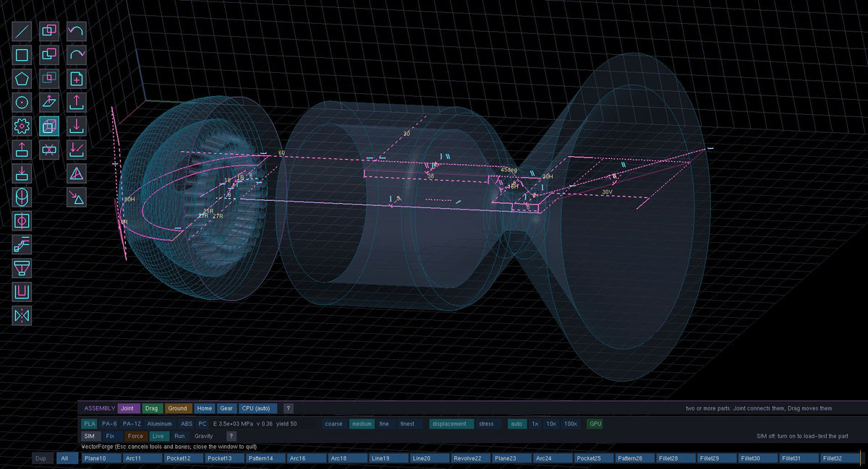Image resolution: width=868 pixels, height=469 pixels.
Task: Select the Mirror tool icon
Action: pyautogui.click(x=22, y=316)
